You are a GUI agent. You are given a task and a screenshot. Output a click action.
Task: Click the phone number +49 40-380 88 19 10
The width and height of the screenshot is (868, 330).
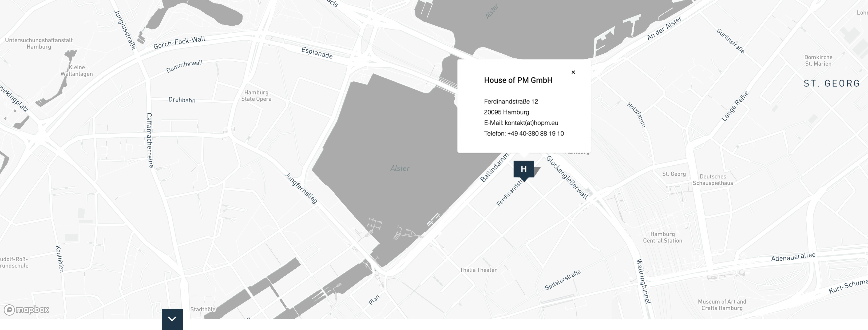pos(535,134)
